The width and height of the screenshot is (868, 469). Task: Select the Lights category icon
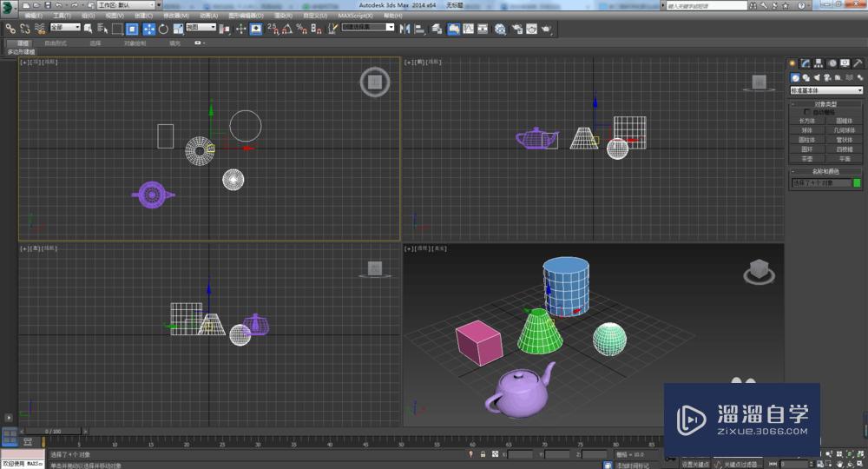click(817, 77)
